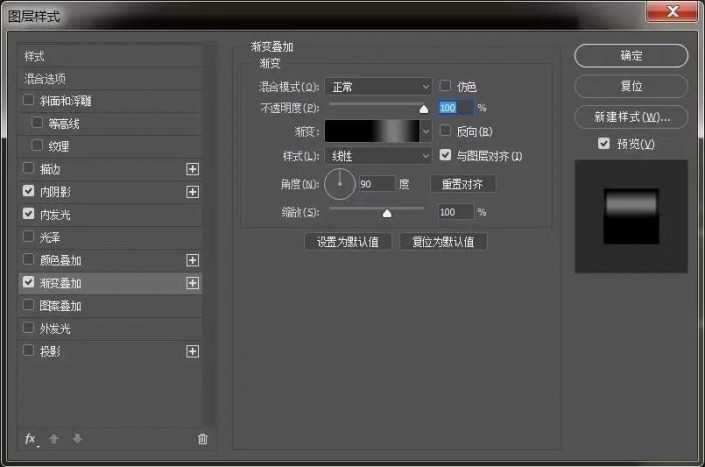Click the move effect up arrow

[x=55, y=439]
